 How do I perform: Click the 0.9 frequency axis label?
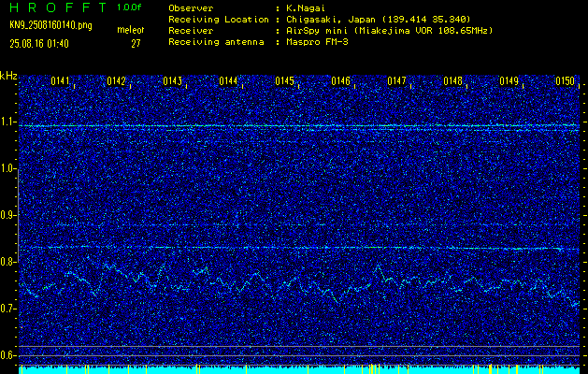click(x=7, y=215)
